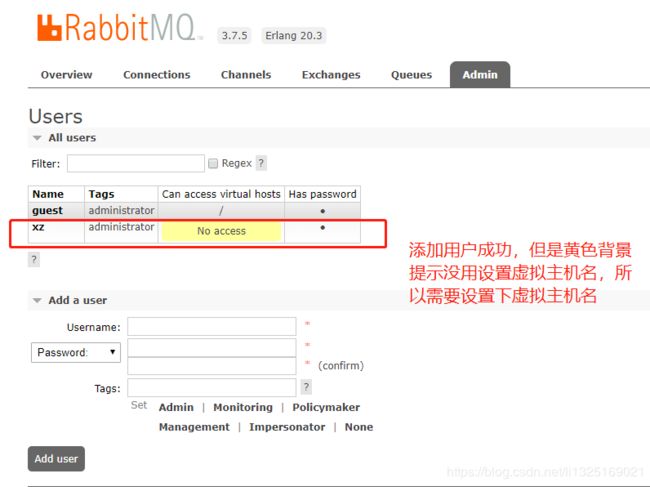Switch to the Channels tab
The width and height of the screenshot is (650, 487).
246,75
